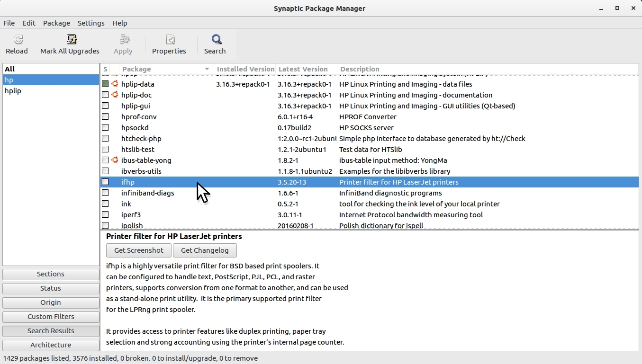Screen dimensions: 642x364
Task: Click Ubuntu supported icon beside hplip-doc
Action: pyautogui.click(x=115, y=95)
